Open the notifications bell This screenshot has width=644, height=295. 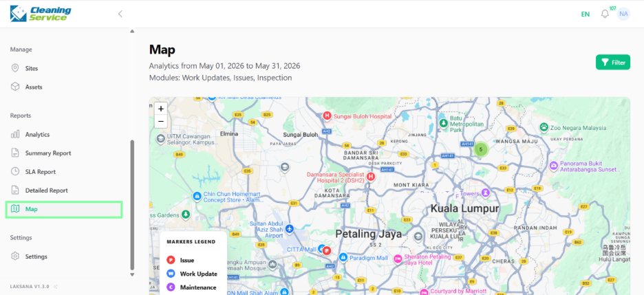coord(605,14)
